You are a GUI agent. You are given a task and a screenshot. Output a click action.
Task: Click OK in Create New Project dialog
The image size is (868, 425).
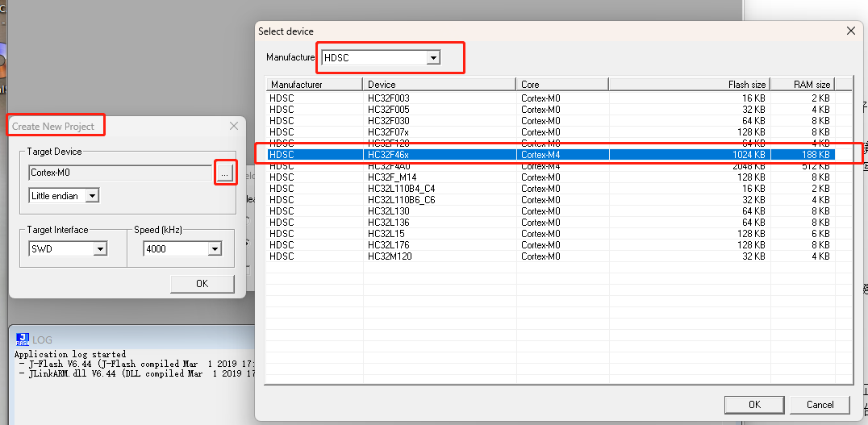click(202, 283)
